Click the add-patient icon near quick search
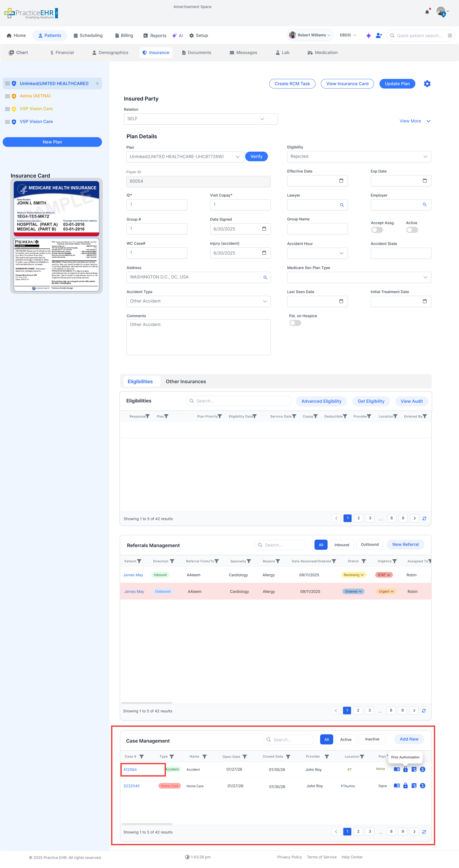Screen dimensions: 459x868 click(x=379, y=35)
